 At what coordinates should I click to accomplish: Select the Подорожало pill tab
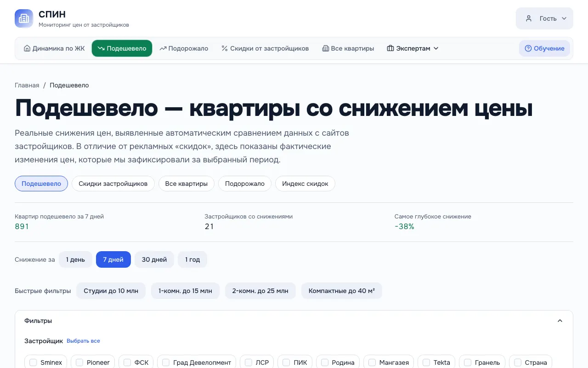(245, 184)
